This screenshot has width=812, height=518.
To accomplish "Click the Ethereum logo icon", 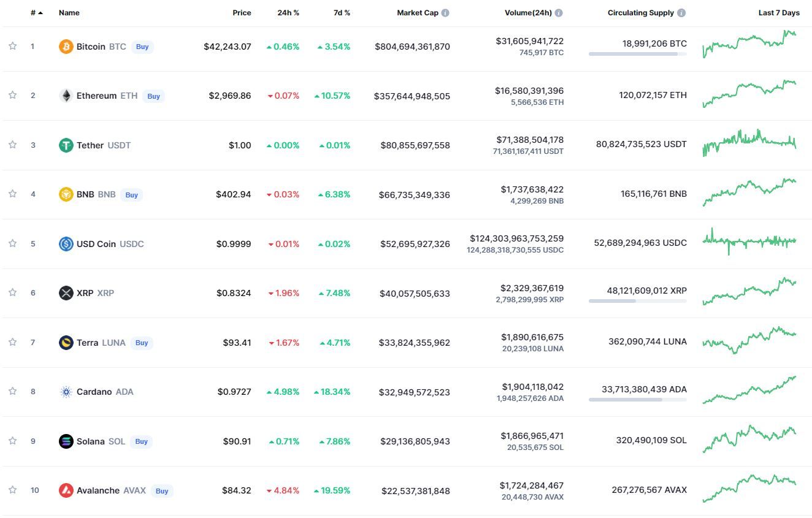I will coord(66,96).
